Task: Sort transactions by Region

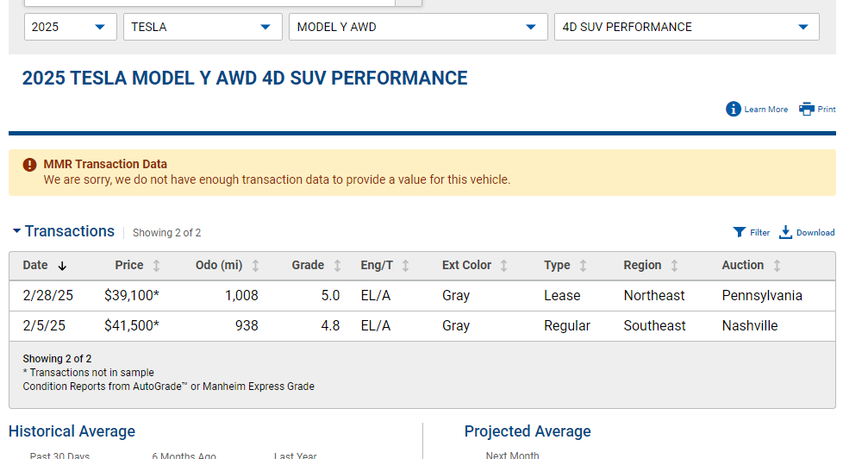Action: click(674, 266)
